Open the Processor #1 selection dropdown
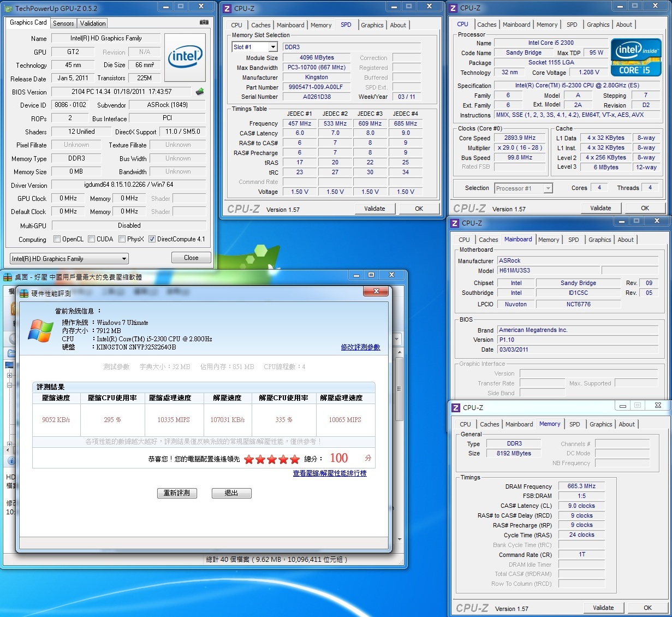Viewport: 672px width, 617px height. click(x=524, y=188)
